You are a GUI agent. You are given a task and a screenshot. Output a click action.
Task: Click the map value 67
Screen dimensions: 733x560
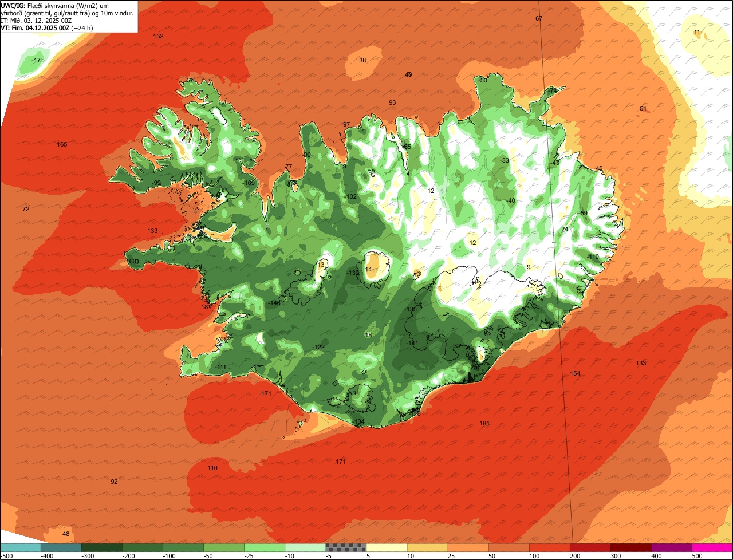coord(539,18)
